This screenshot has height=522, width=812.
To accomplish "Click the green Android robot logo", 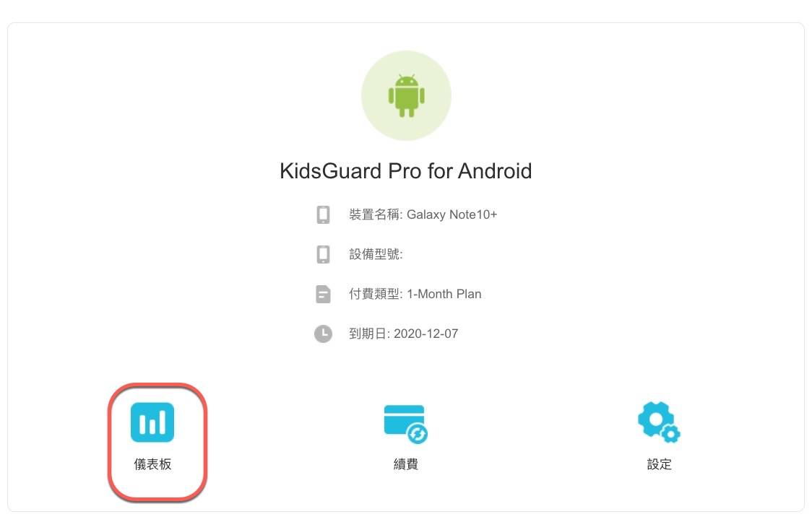I will pos(407,96).
